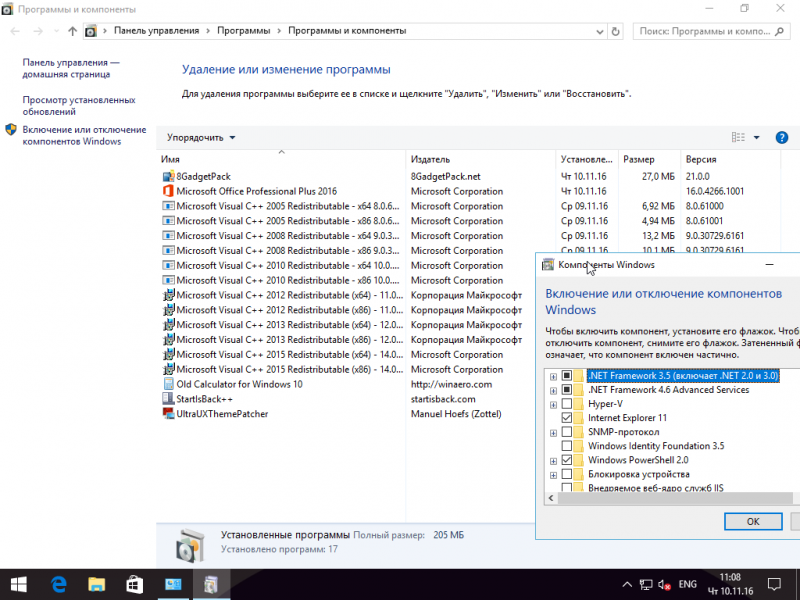The height and width of the screenshot is (600, 800).
Task: Open recent locations dropdown arrow
Action: tap(56, 31)
